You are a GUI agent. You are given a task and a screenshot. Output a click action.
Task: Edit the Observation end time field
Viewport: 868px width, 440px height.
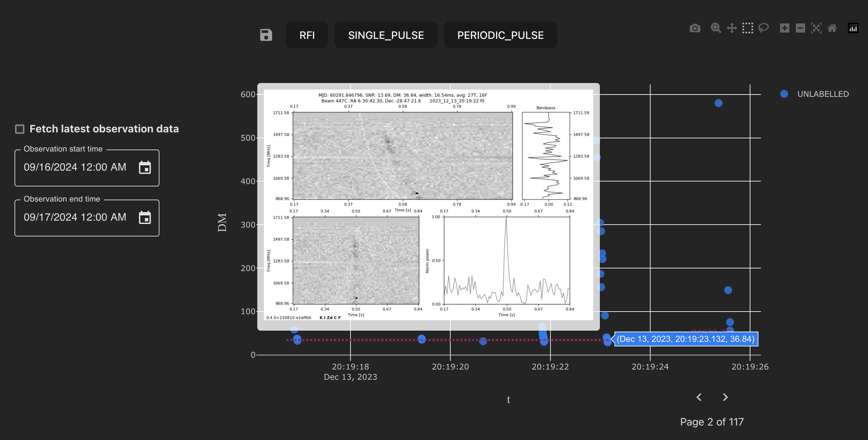pos(87,218)
